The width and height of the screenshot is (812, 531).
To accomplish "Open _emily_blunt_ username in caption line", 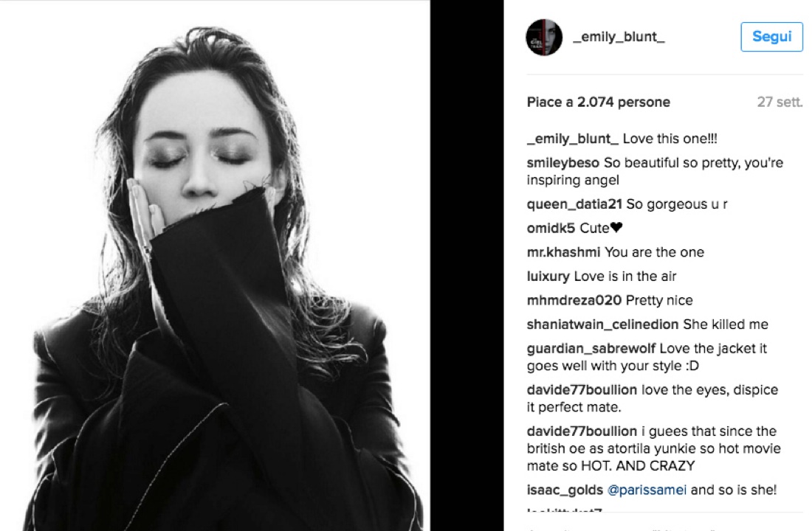I will pos(573,139).
